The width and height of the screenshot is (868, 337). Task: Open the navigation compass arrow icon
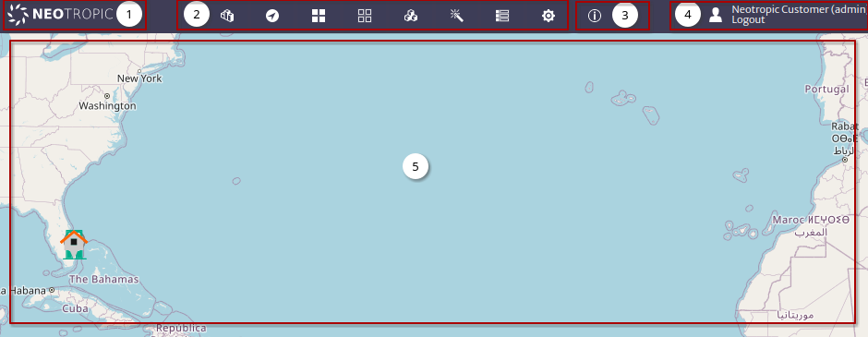coord(271,16)
